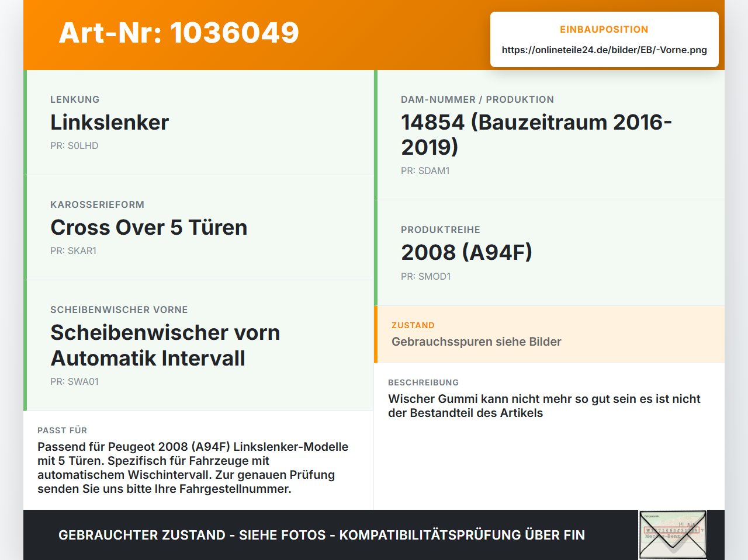The width and height of the screenshot is (748, 560).
Task: Click the GEBRAUCHTER ZUSTAND footer banner text
Action: pos(321,535)
